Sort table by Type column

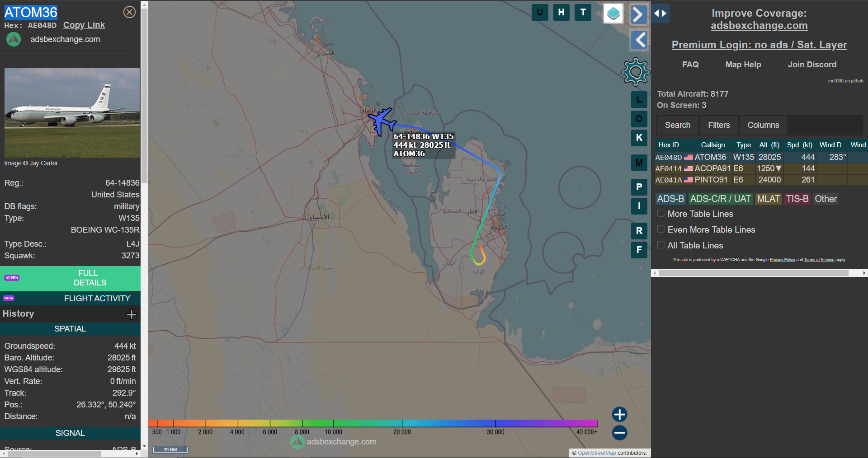click(x=744, y=145)
